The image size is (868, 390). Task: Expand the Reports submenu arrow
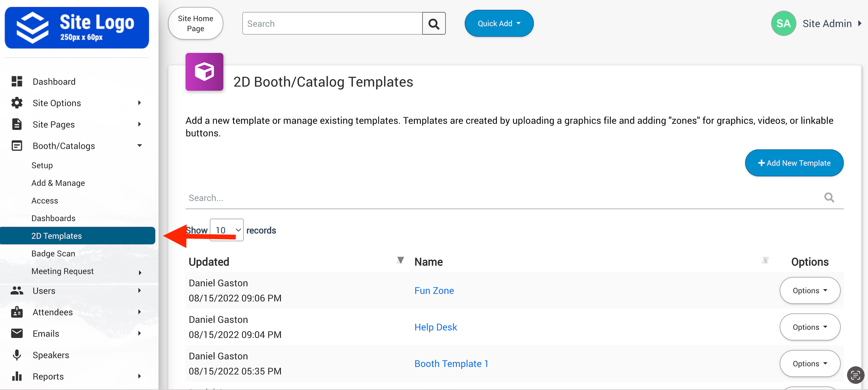pyautogui.click(x=139, y=376)
